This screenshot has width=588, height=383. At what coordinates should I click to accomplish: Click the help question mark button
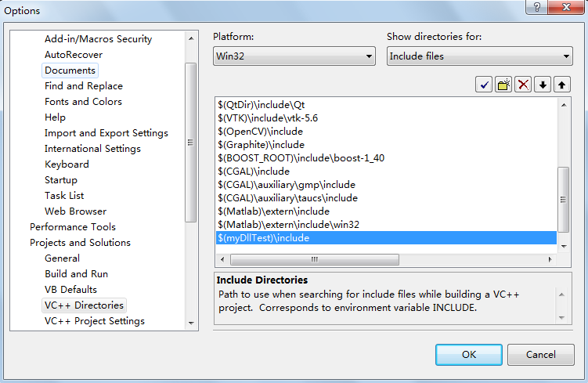click(x=536, y=7)
